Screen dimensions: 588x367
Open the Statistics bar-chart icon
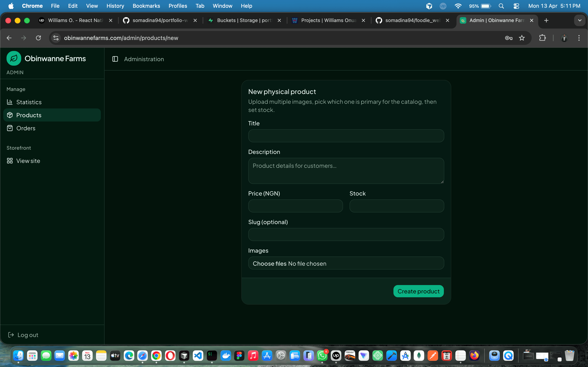[10, 102]
